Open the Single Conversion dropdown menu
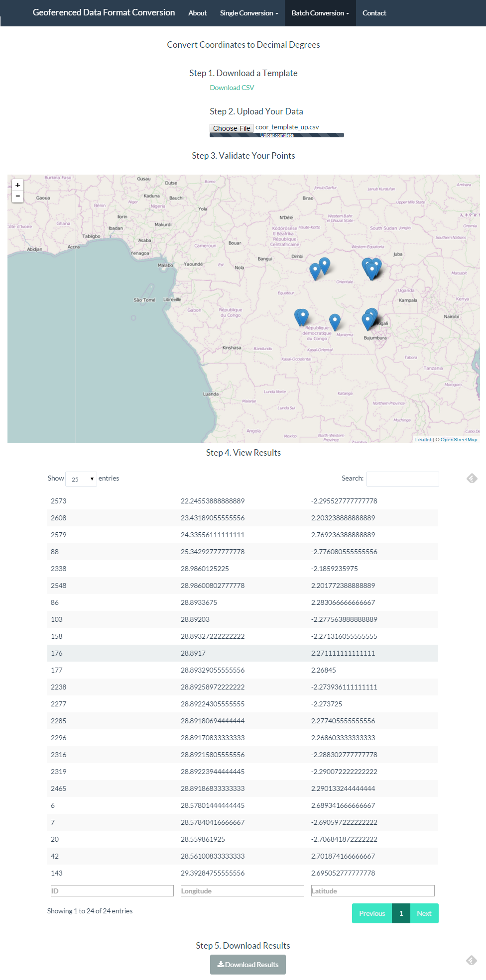486x980 pixels. pos(249,13)
